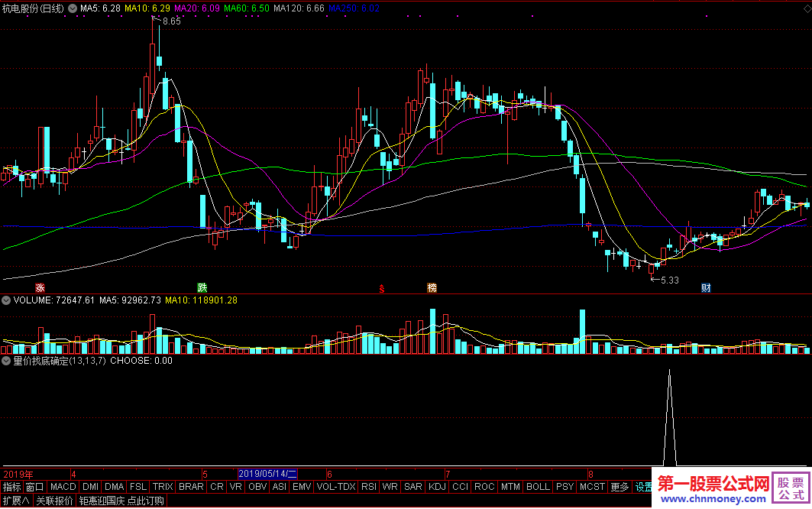
Task: Switch to SAR indicator
Action: click(x=413, y=487)
